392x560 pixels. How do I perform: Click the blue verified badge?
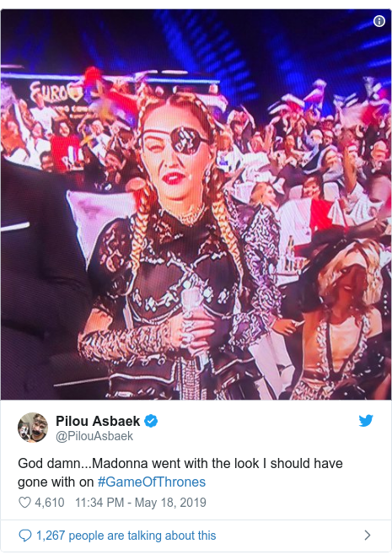pyautogui.click(x=151, y=421)
